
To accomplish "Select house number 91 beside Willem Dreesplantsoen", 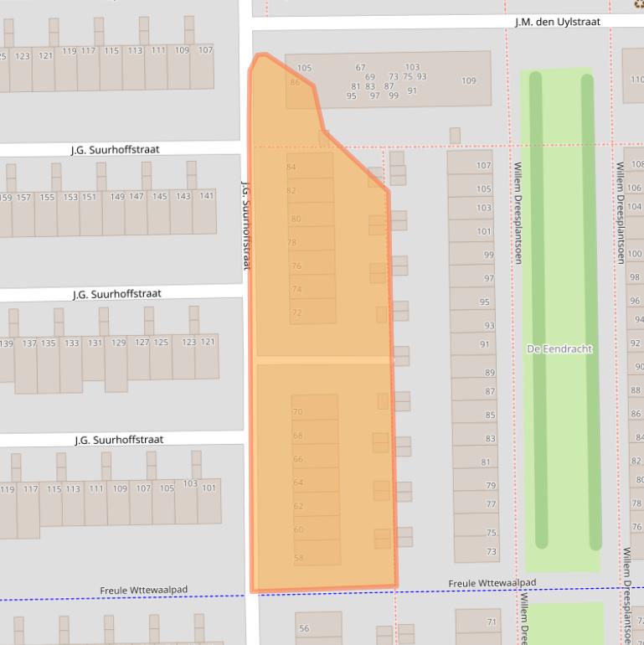I will (484, 344).
